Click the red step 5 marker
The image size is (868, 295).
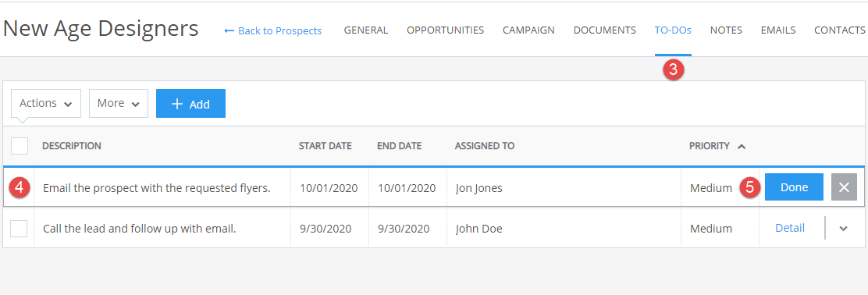point(750,187)
